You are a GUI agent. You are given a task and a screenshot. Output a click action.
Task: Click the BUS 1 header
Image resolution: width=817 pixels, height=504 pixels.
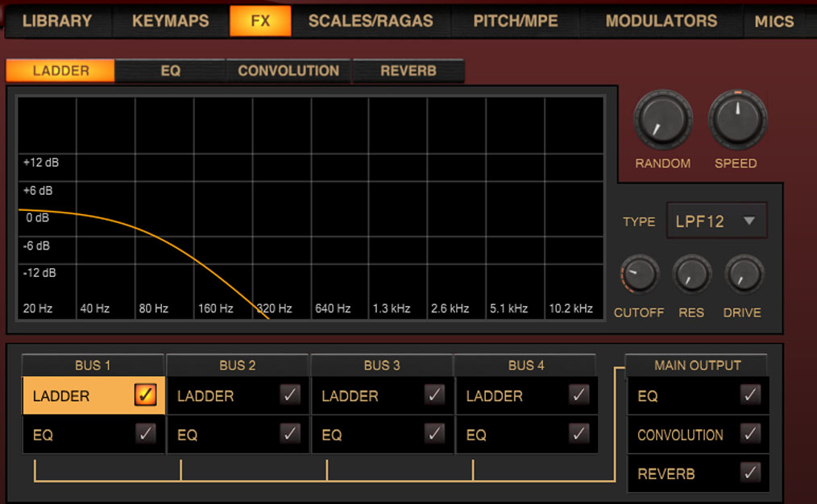pos(93,365)
